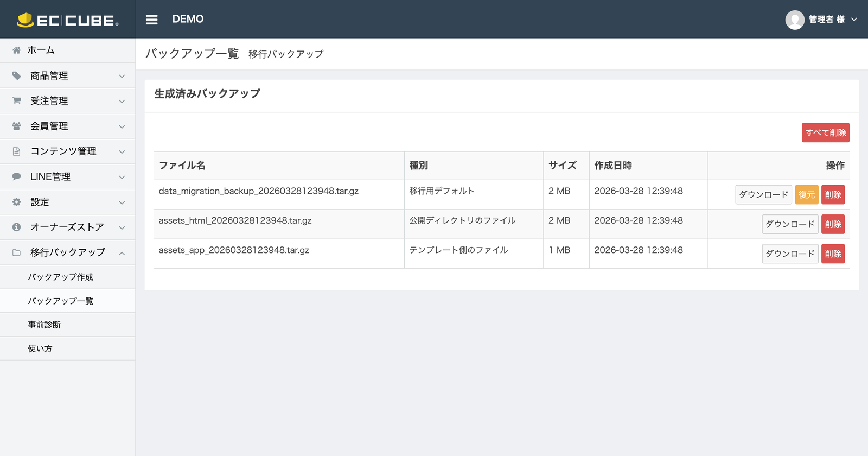This screenshot has height=456, width=868.
Task: Open バックアップ作成 submenu item
Action: (68, 277)
